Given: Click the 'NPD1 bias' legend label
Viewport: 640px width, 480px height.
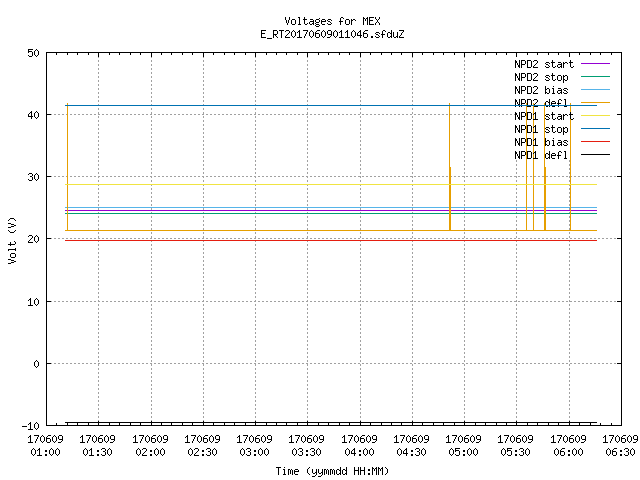Looking at the screenshot, I should (x=541, y=142).
